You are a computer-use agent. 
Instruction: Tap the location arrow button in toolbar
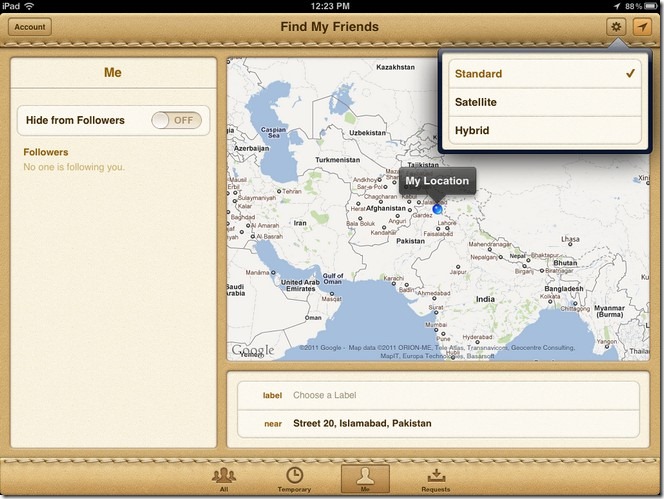tap(642, 27)
